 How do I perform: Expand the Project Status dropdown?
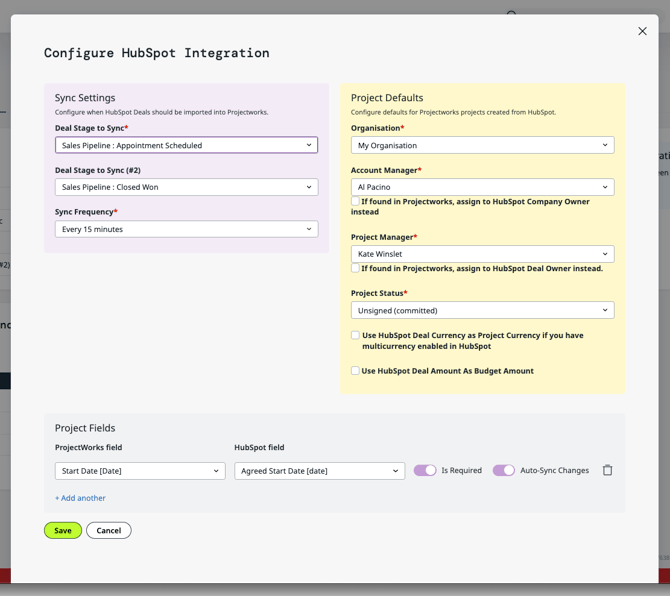[x=482, y=310]
